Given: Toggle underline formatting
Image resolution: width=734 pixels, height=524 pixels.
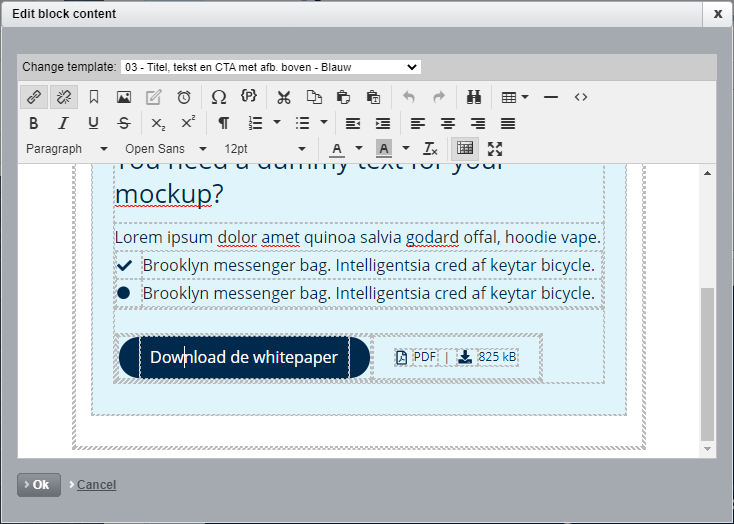Looking at the screenshot, I should tap(93, 123).
